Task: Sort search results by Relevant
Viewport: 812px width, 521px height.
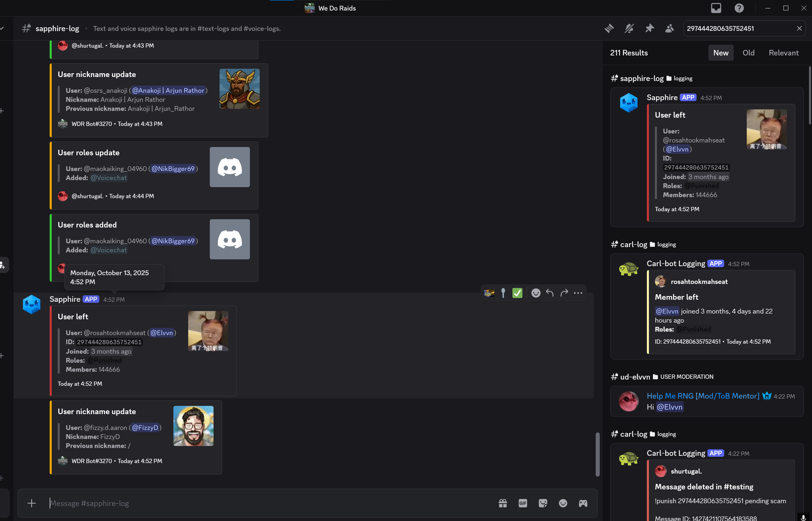Action: coord(784,53)
